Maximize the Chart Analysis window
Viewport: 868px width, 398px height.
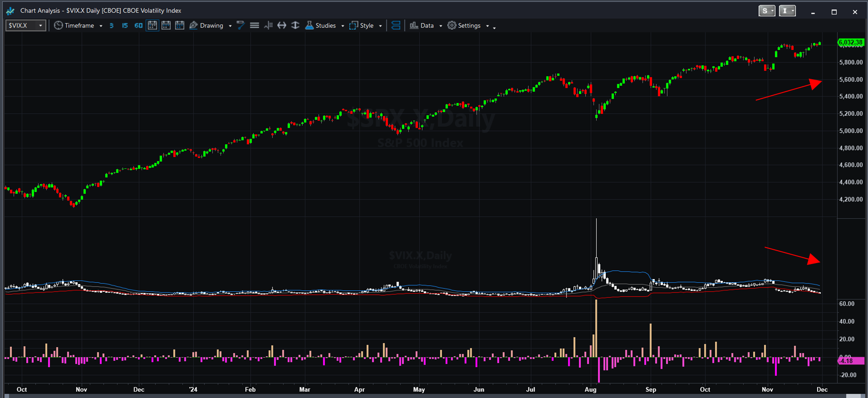(834, 12)
